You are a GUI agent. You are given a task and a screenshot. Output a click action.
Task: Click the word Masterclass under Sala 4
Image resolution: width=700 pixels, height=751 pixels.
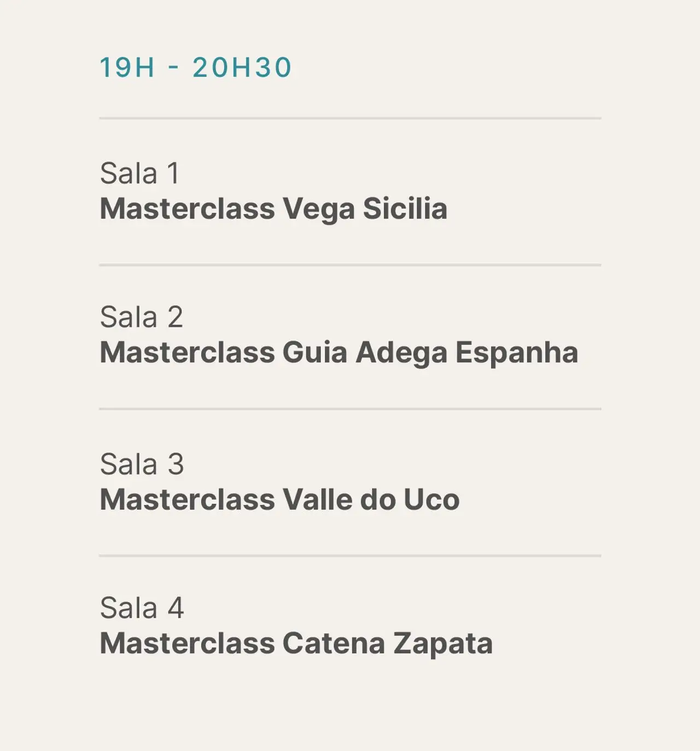coord(187,643)
